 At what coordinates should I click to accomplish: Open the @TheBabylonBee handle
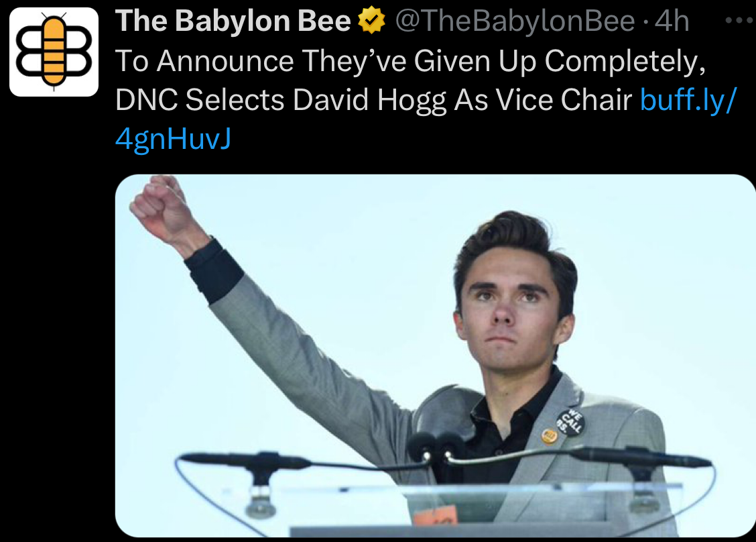(x=515, y=22)
